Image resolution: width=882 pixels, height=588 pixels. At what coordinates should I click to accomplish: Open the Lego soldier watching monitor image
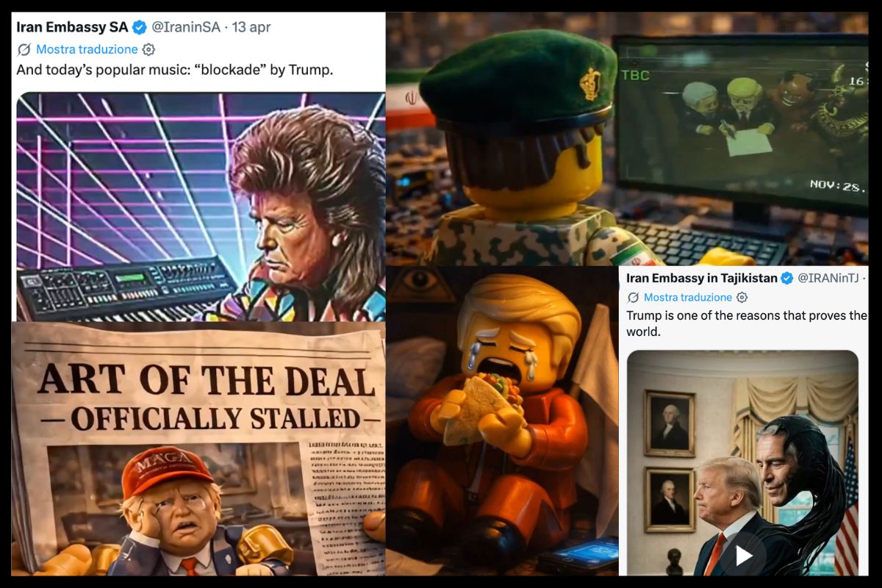(x=627, y=139)
